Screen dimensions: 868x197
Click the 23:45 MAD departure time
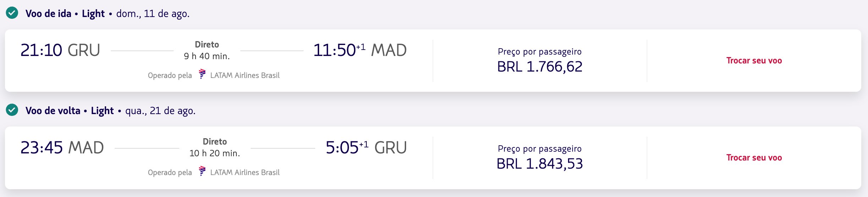62,147
